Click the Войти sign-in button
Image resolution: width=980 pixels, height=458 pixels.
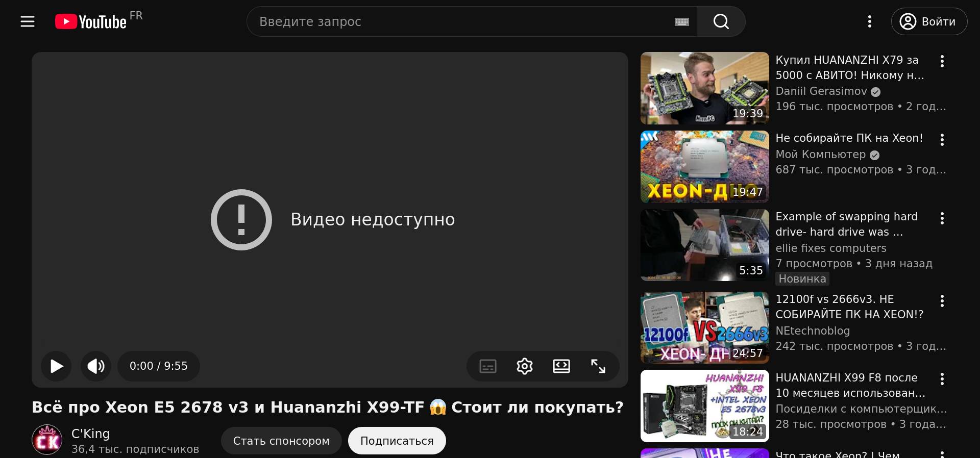(929, 21)
